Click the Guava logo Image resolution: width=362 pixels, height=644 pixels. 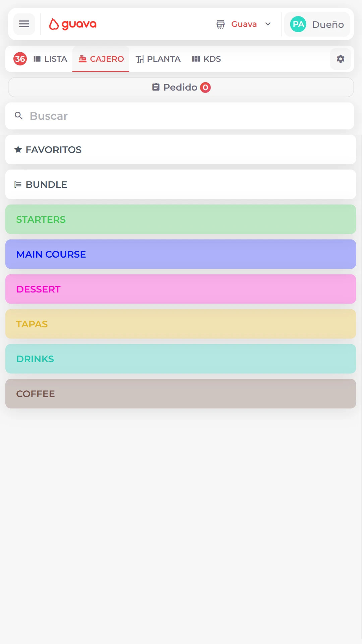tap(72, 24)
